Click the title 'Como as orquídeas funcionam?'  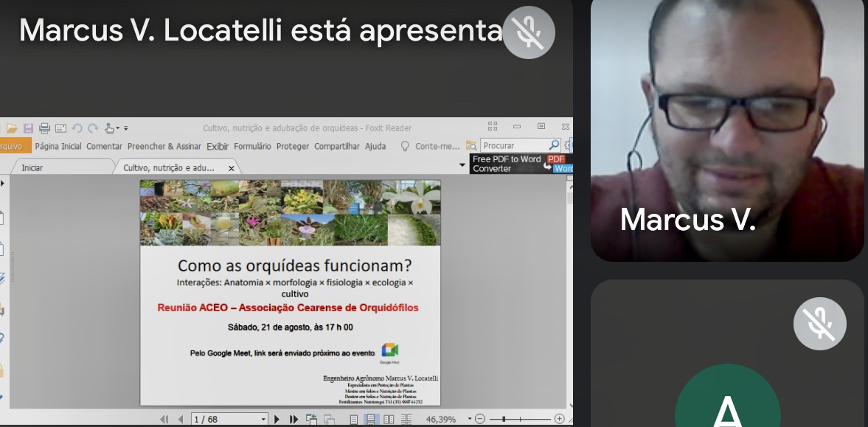pyautogui.click(x=294, y=265)
